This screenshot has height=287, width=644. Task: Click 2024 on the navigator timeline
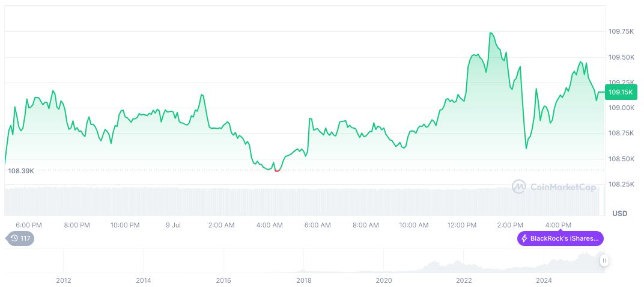coord(544,280)
